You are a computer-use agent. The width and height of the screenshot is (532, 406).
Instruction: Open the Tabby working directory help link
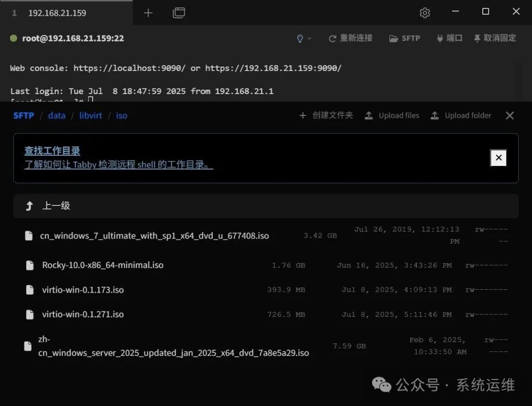click(119, 165)
